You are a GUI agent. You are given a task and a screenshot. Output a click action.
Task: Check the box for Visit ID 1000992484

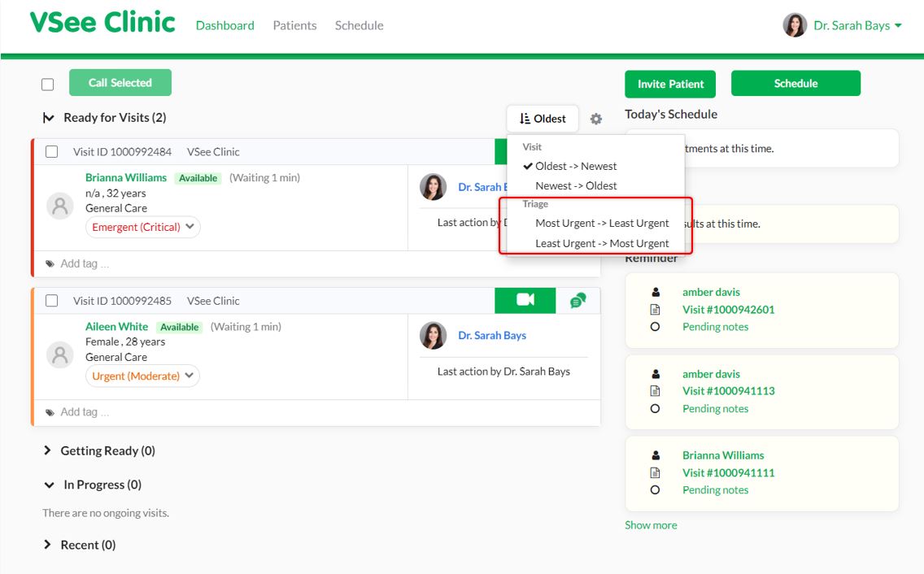pyautogui.click(x=52, y=152)
